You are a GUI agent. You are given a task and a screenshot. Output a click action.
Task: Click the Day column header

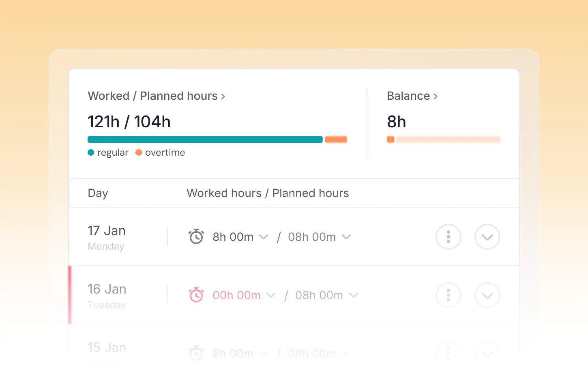point(98,193)
